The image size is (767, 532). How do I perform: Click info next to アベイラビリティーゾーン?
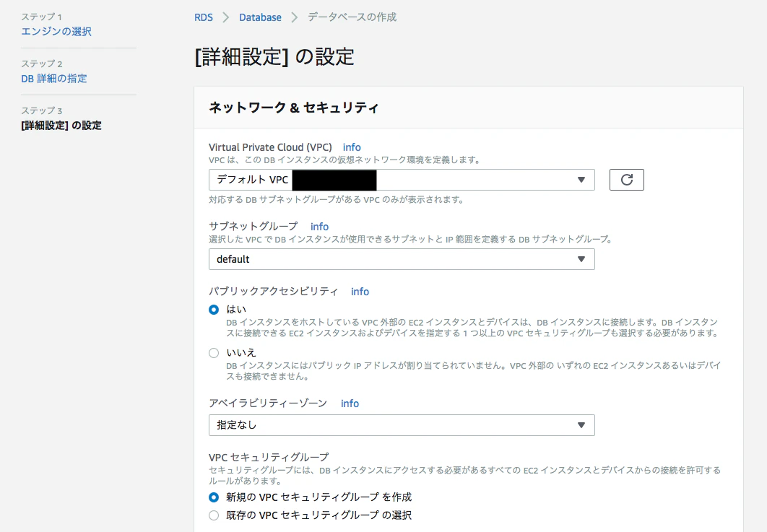point(350,403)
